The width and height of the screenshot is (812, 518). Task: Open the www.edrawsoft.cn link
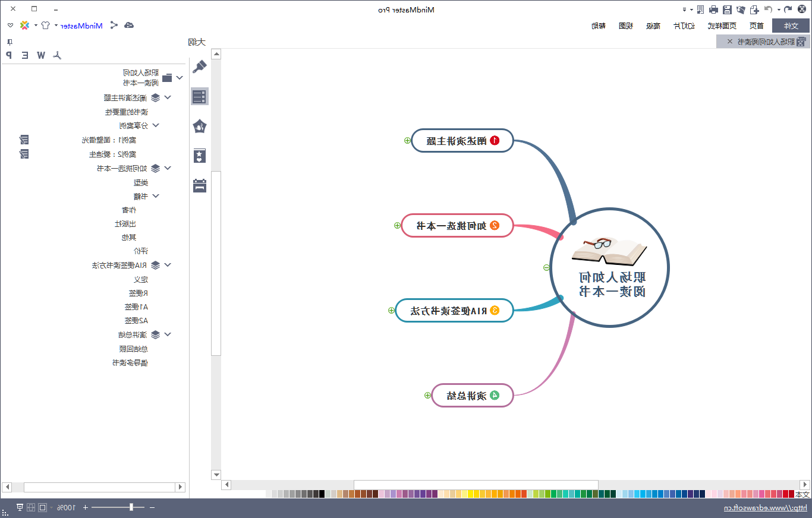click(765, 508)
